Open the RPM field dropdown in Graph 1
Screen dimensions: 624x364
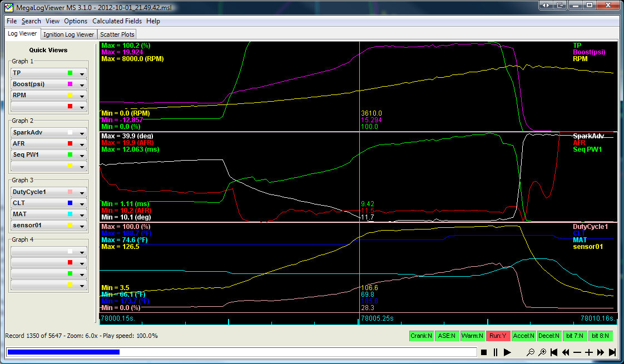tap(48, 95)
